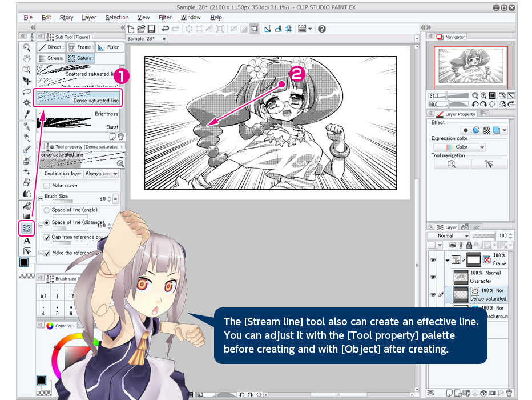Select the Hand move tool

point(26,59)
